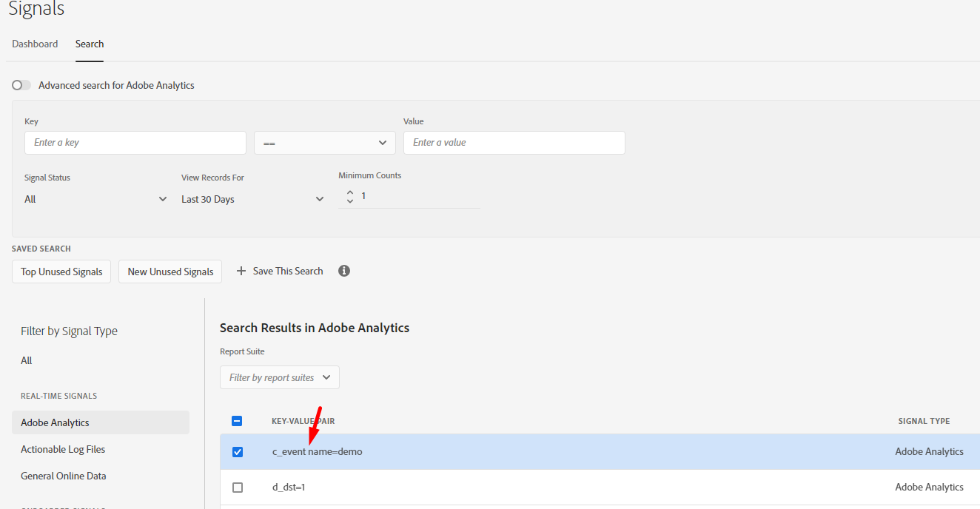The height and width of the screenshot is (509, 980).
Task: Select the All signal type filter
Action: pos(27,360)
